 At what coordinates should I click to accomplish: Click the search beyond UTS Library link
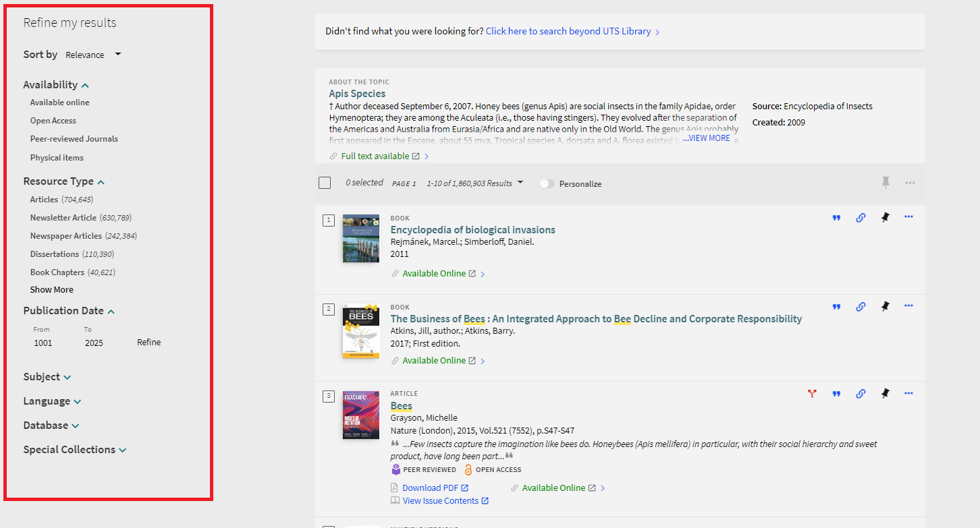coord(569,31)
